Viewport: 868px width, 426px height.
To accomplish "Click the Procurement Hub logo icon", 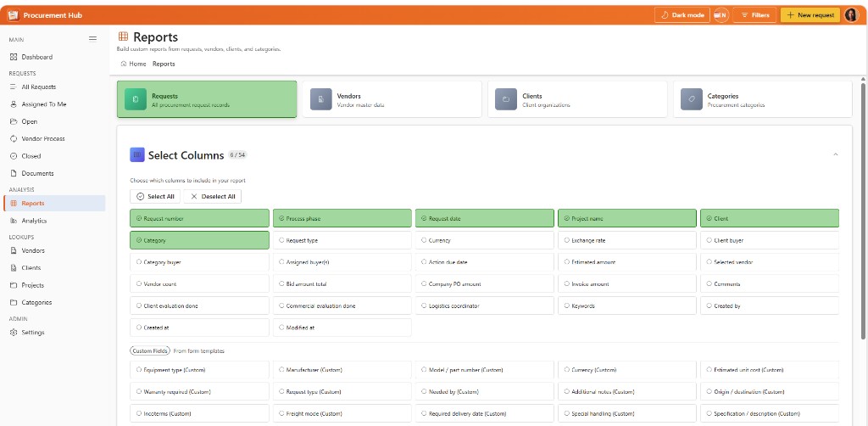I will (x=14, y=15).
